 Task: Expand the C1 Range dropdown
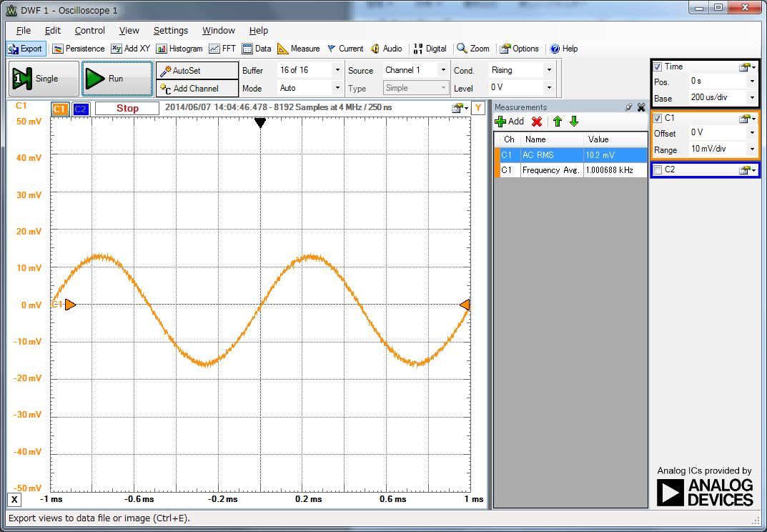(751, 149)
